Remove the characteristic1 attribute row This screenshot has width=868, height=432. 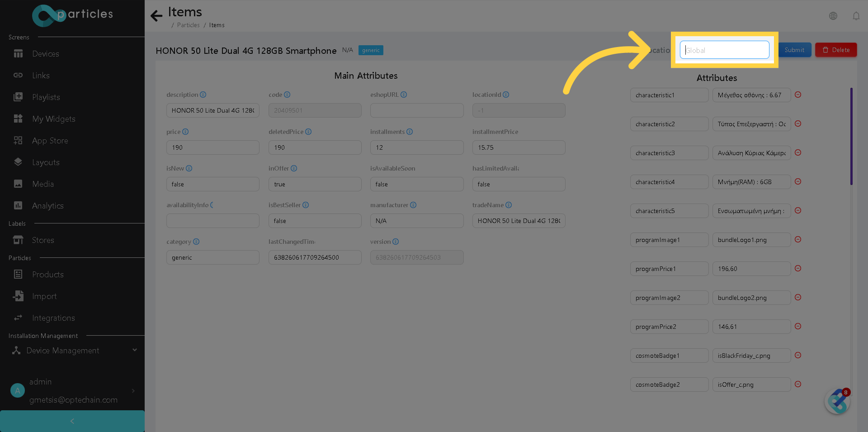click(x=798, y=95)
